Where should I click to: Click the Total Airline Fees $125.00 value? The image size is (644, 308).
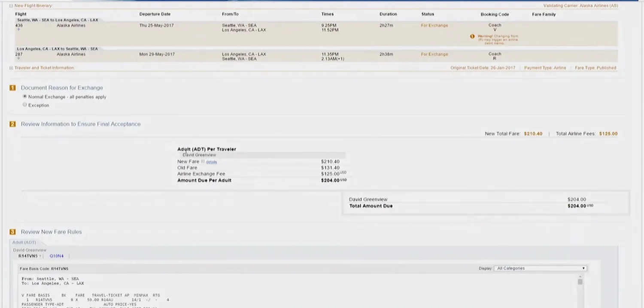coord(608,133)
